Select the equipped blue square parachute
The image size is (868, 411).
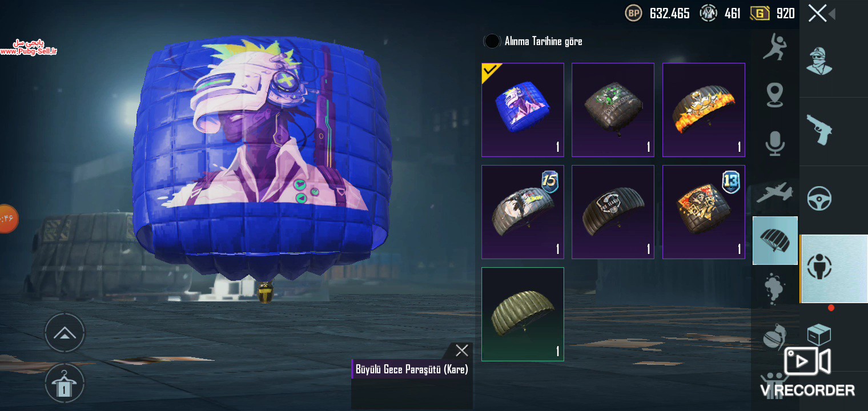click(x=523, y=110)
